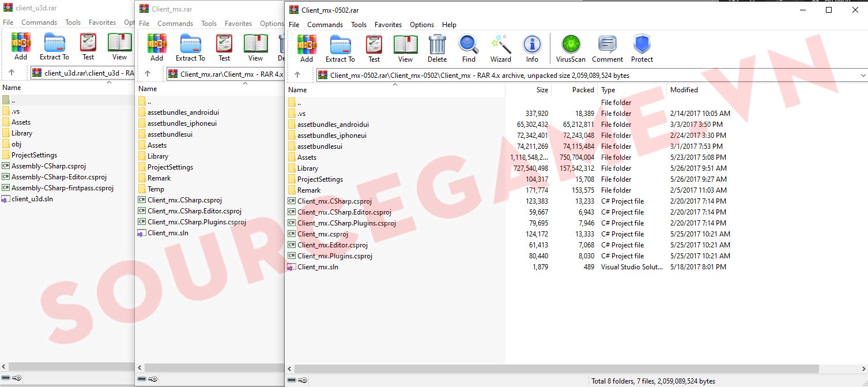868x387 pixels.
Task: Click Extract To in Client_mx-0502.rar toolbar
Action: click(340, 48)
